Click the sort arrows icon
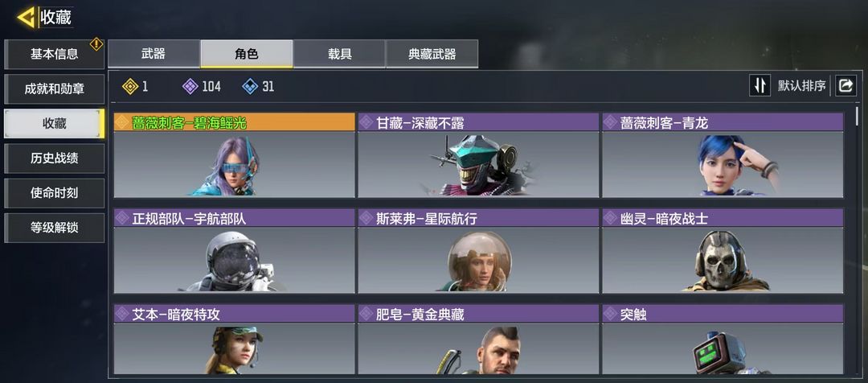868x383 pixels. [x=759, y=86]
